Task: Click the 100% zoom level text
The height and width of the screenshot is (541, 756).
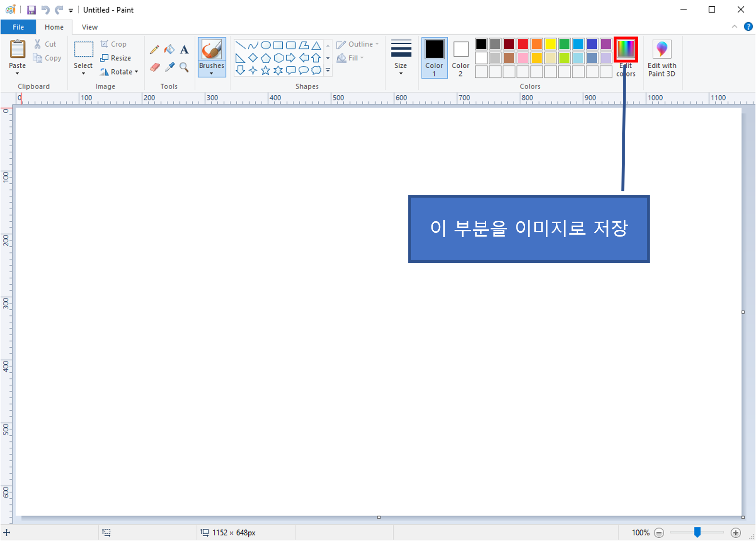Action: point(641,532)
